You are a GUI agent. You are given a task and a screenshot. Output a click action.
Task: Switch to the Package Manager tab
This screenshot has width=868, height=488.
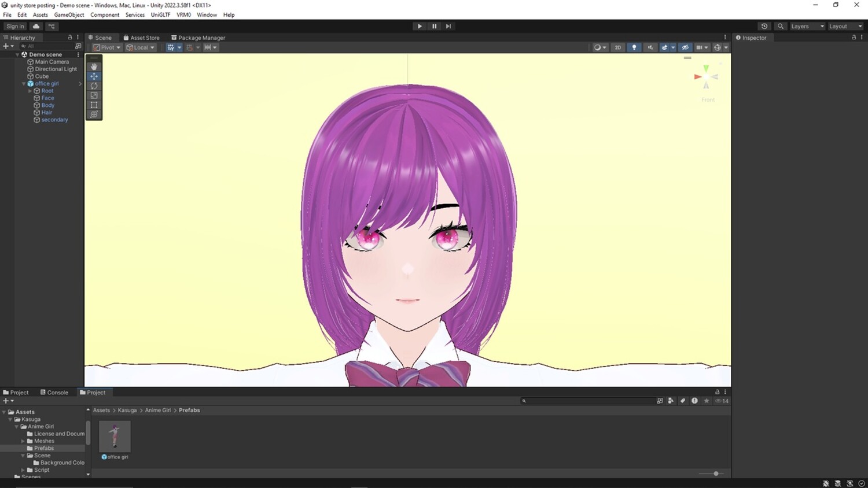click(x=198, y=38)
